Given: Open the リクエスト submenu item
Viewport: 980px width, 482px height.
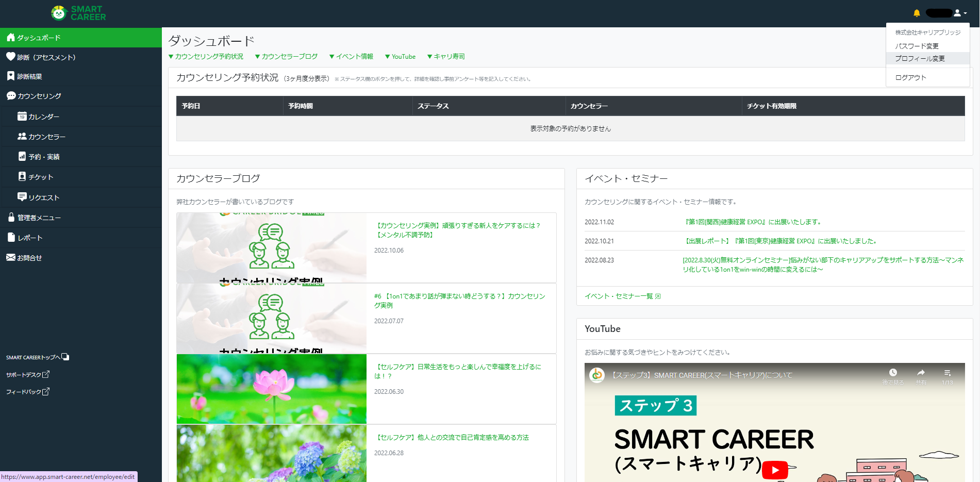Looking at the screenshot, I should click(81, 197).
